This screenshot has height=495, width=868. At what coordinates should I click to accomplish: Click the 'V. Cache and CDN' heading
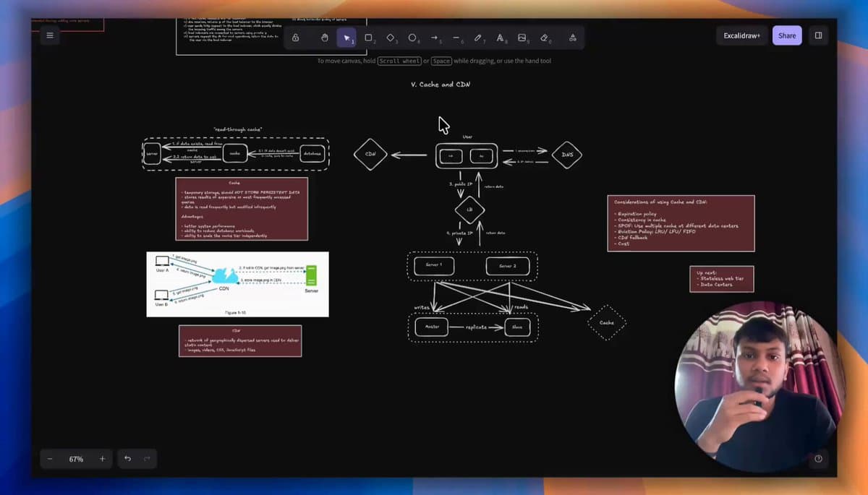441,85
